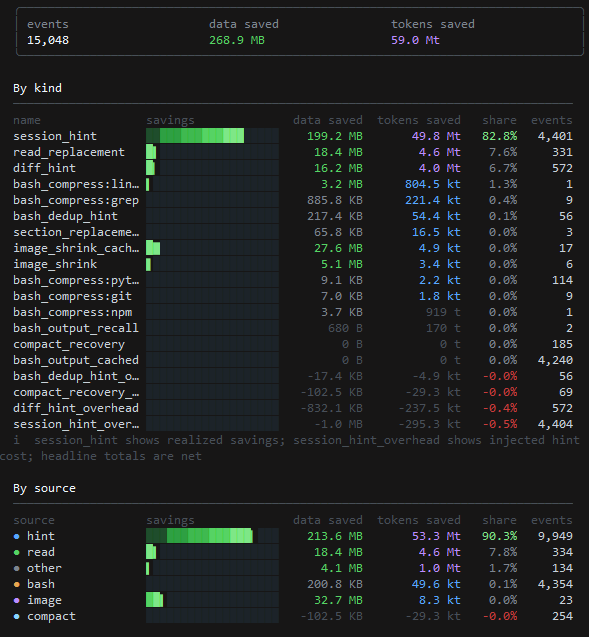
Task: Select the tokens saved total 59.0 Mt
Action: [415, 40]
